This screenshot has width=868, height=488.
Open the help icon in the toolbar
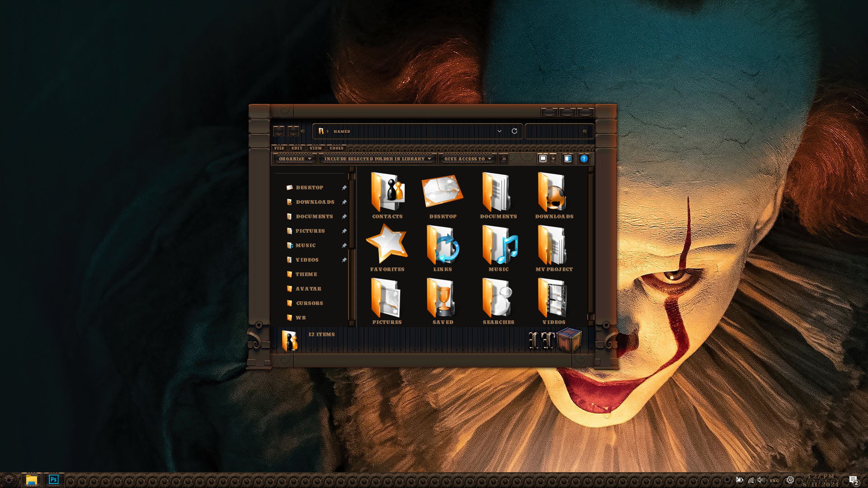584,159
